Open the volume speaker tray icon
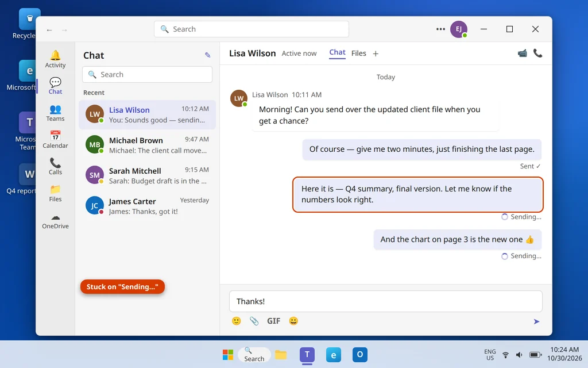Image resolution: width=588 pixels, height=368 pixels. tap(519, 355)
